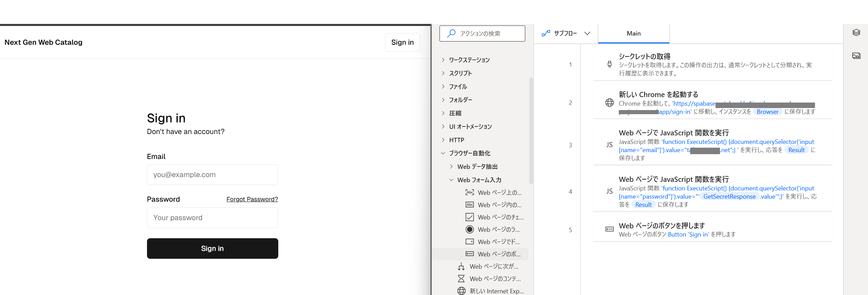Open the サブフロー dropdown
This screenshot has width=868, height=295.
point(587,33)
